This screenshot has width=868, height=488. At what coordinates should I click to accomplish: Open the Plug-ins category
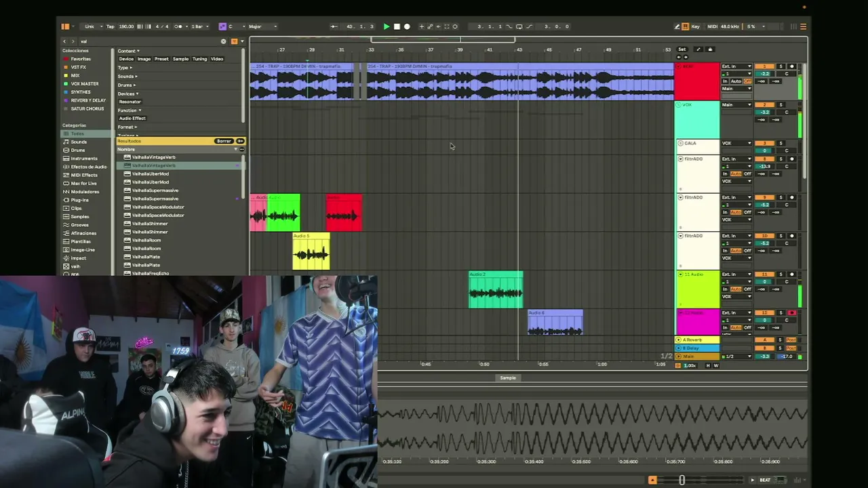click(79, 200)
